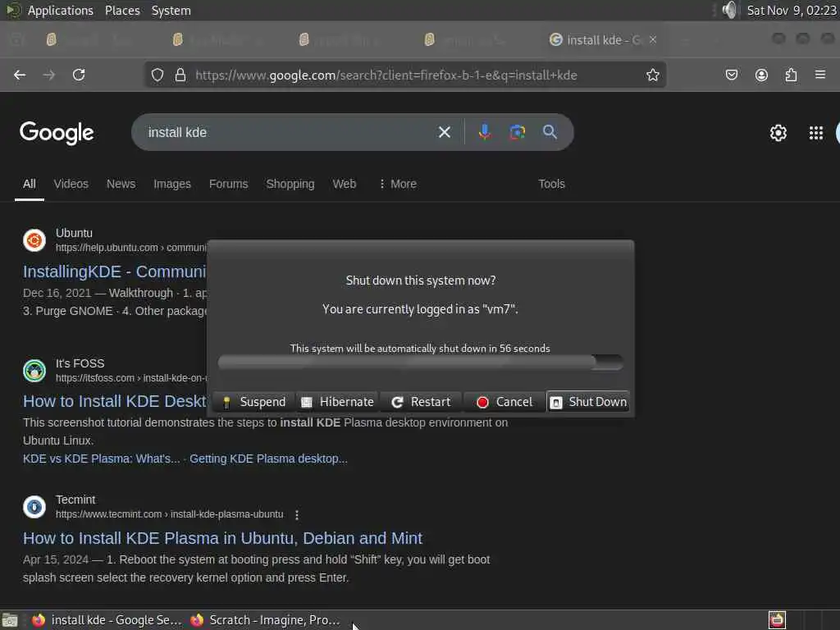Image resolution: width=840 pixels, height=630 pixels.
Task: Click the Firefox forward arrow
Action: (48, 75)
